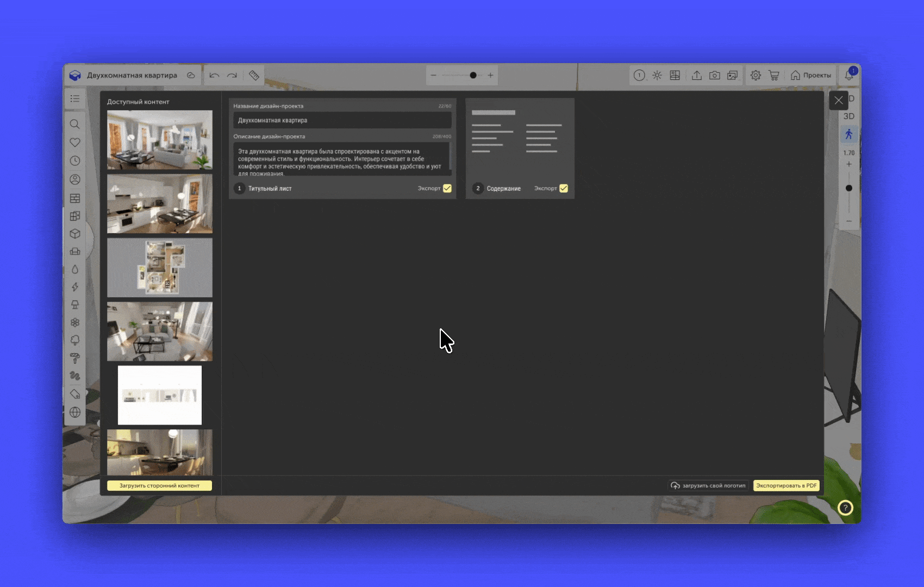Open favorites heart icon in sidebar
924x587 pixels.
click(75, 142)
